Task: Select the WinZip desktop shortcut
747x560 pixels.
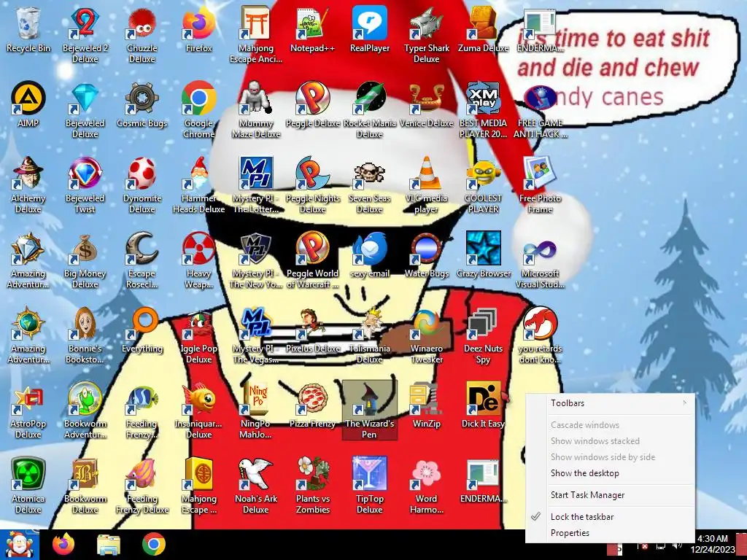Action: (x=426, y=405)
